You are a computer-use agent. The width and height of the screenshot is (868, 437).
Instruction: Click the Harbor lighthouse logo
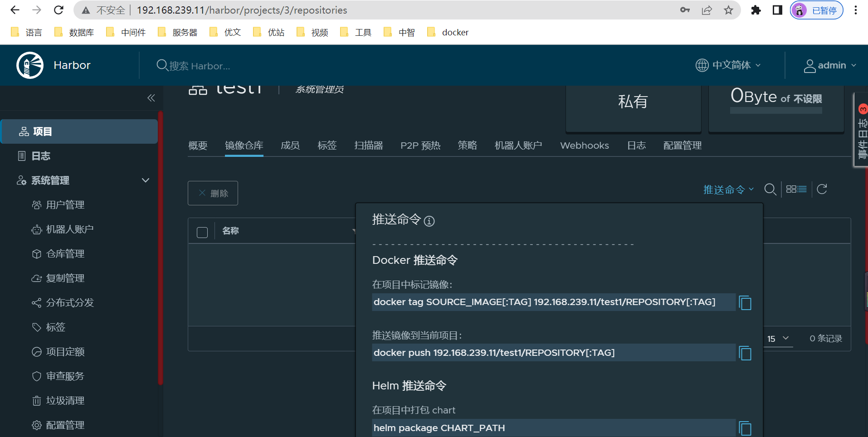29,65
